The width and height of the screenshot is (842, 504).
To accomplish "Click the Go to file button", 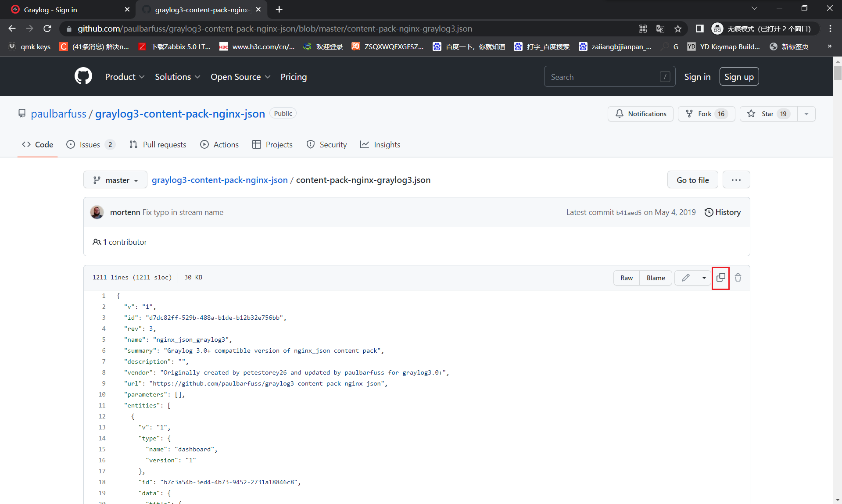I will point(692,180).
